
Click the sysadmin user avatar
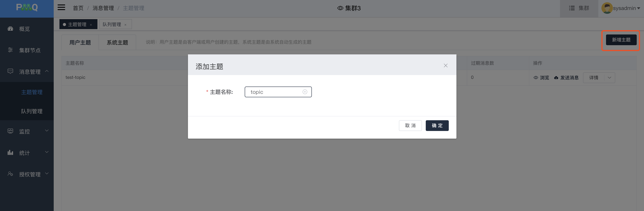[607, 8]
